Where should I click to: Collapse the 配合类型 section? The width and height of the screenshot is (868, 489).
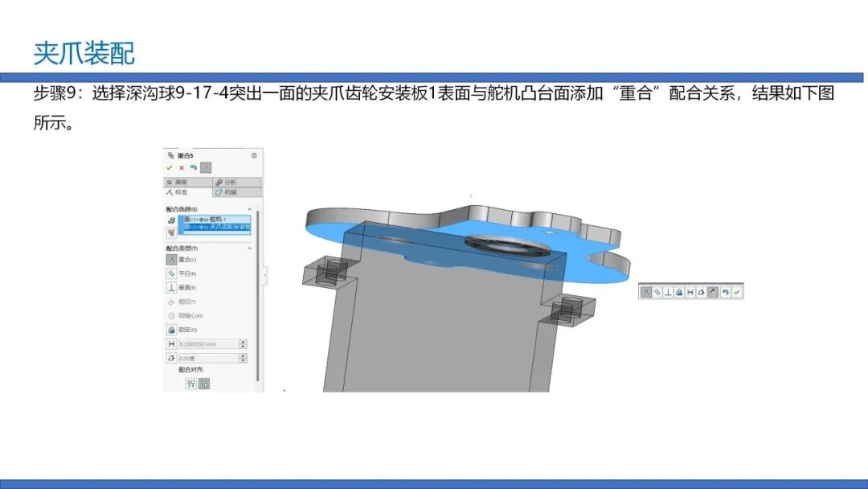[250, 248]
